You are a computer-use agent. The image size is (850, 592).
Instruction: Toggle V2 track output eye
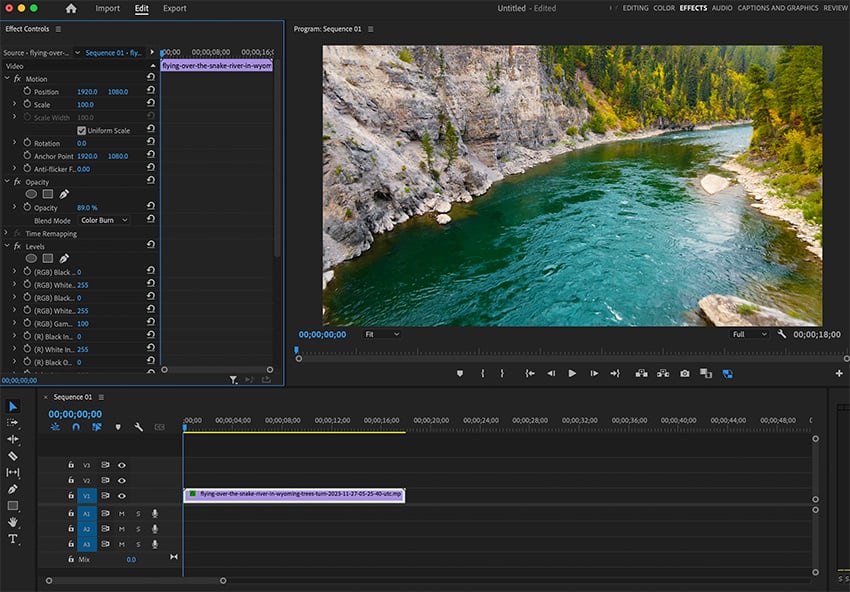click(x=121, y=480)
